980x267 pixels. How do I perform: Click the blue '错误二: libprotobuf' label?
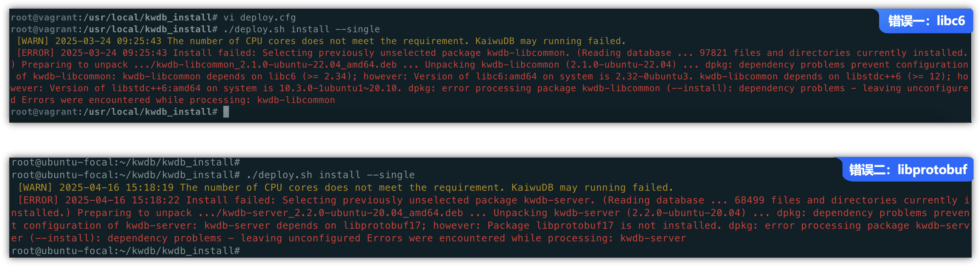pyautogui.click(x=908, y=169)
